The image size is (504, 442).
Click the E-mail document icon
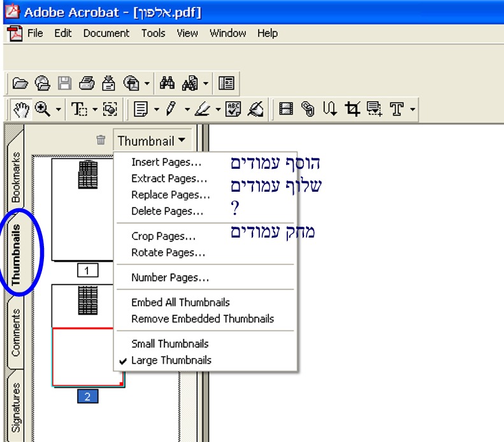[x=109, y=83]
